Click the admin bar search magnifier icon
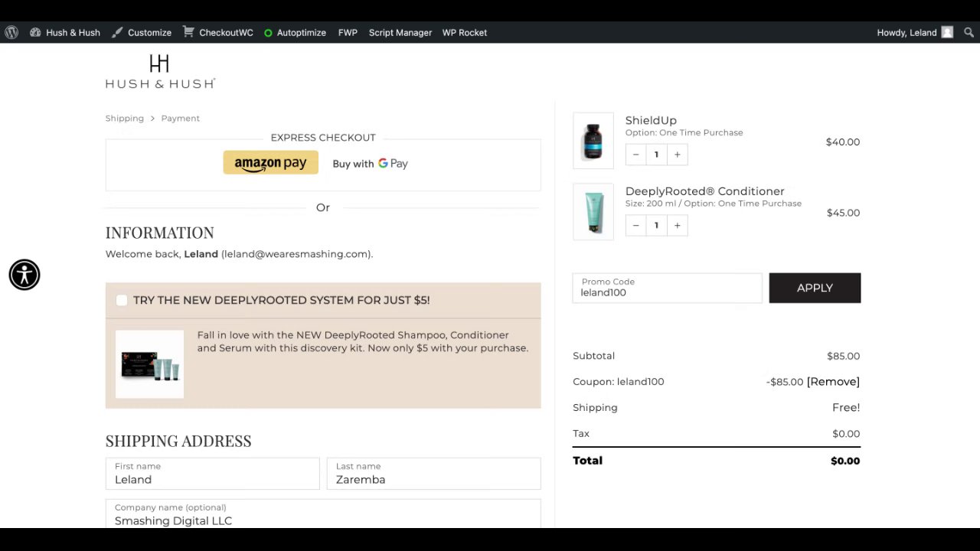Image resolution: width=980 pixels, height=551 pixels. tap(969, 32)
